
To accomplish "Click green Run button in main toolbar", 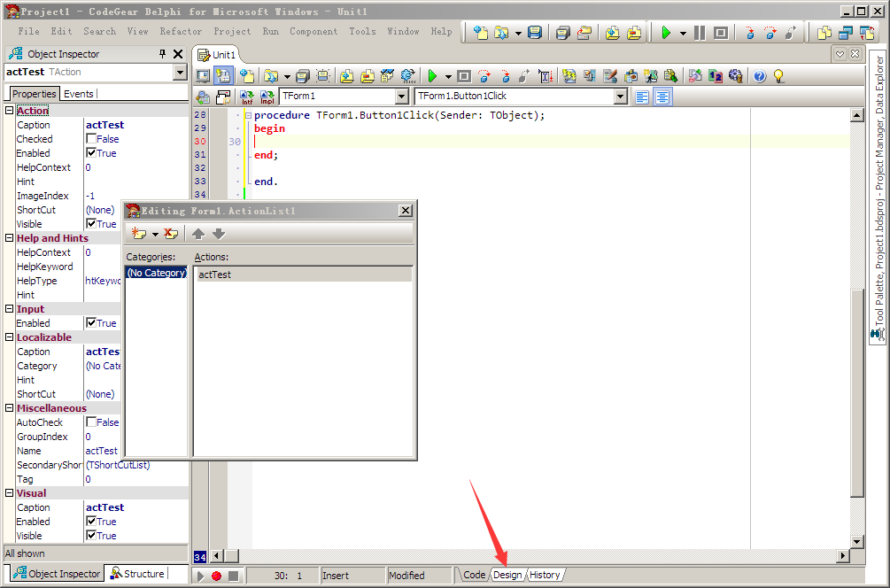I will click(x=666, y=33).
